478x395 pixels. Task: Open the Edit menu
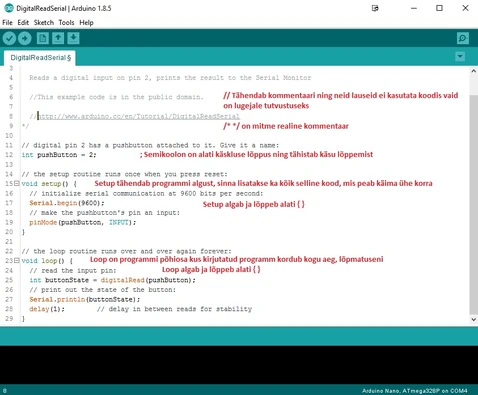23,23
